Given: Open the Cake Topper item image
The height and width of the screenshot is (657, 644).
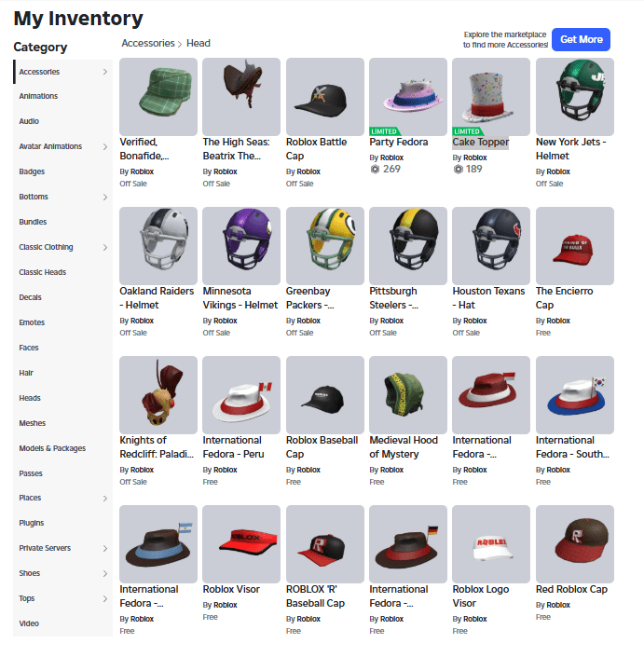Looking at the screenshot, I should [491, 96].
